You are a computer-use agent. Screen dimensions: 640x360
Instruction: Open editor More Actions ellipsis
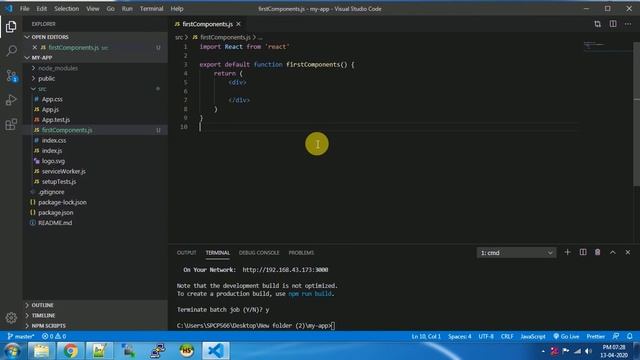pos(628,24)
